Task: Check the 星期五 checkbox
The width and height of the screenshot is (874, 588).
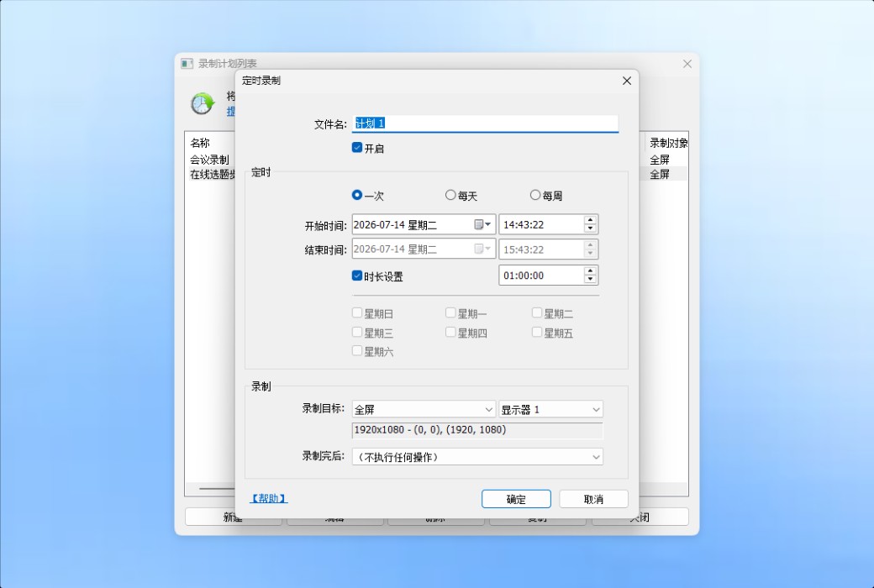Action: [537, 332]
